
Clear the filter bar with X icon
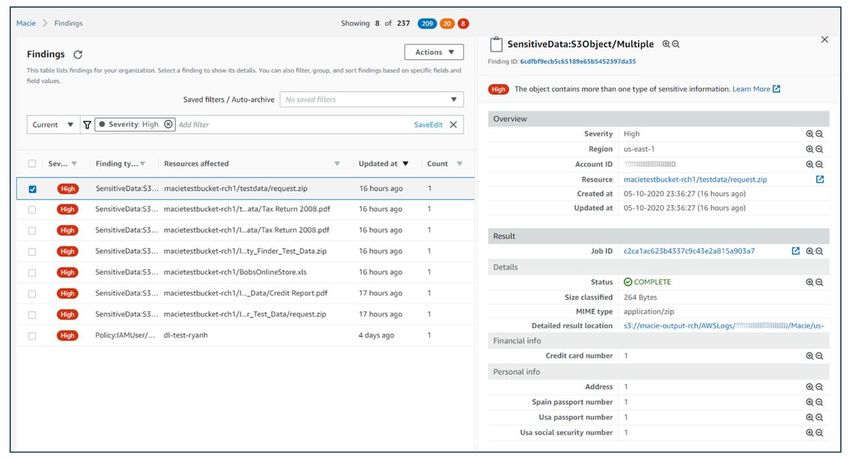(453, 125)
